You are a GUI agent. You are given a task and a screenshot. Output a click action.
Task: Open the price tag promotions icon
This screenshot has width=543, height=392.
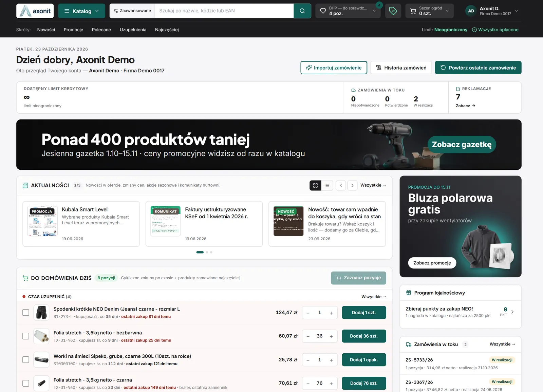point(393,11)
